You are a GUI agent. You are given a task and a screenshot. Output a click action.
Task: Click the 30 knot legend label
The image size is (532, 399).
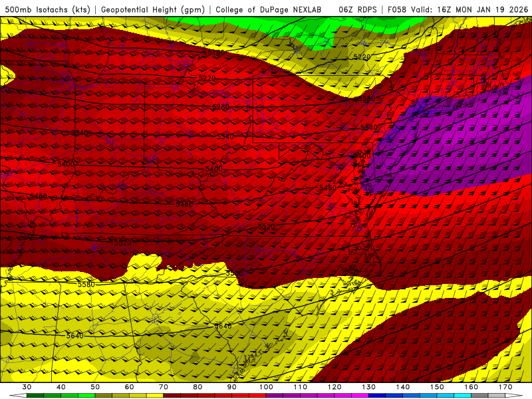27,387
